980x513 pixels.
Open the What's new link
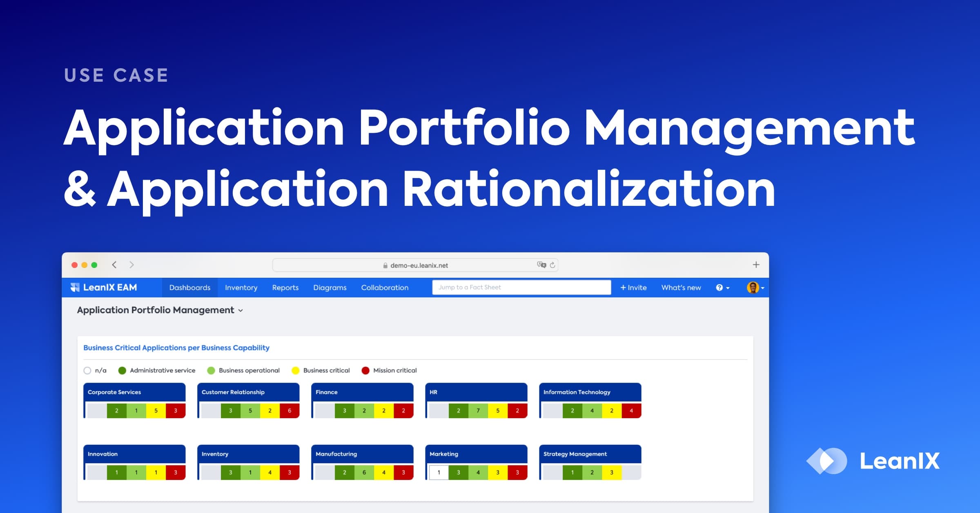pos(680,287)
